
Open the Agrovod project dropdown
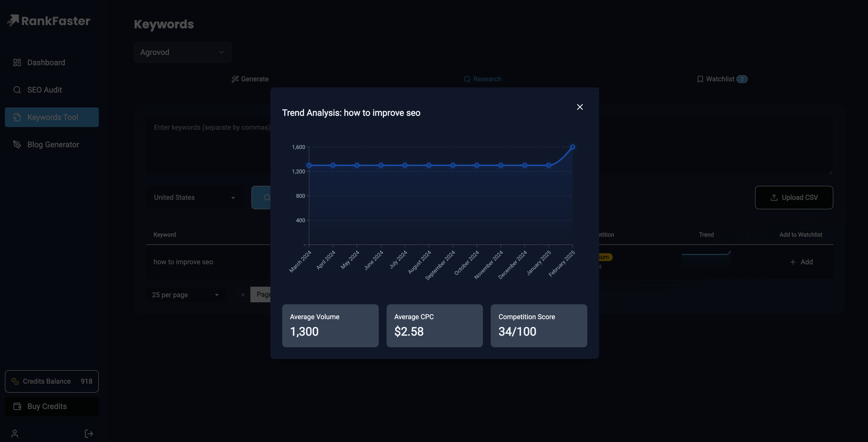[183, 52]
